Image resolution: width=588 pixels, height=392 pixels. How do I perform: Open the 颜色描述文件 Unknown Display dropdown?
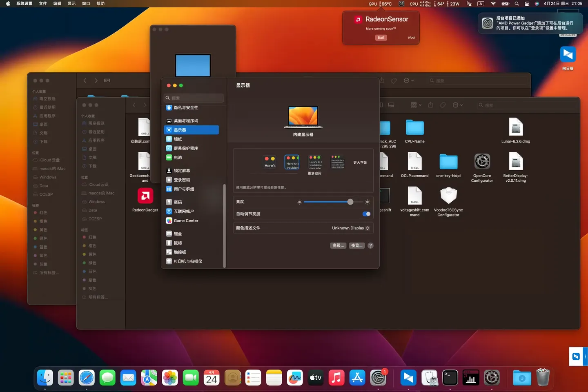(350, 228)
